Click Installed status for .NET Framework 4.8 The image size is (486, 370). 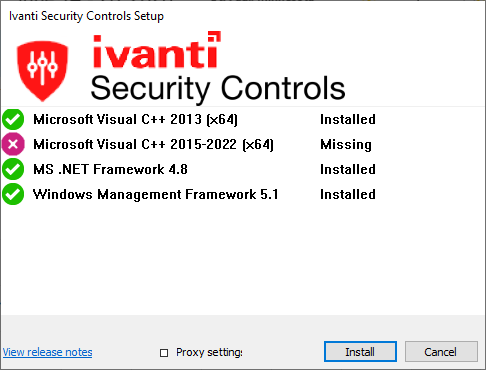[348, 169]
